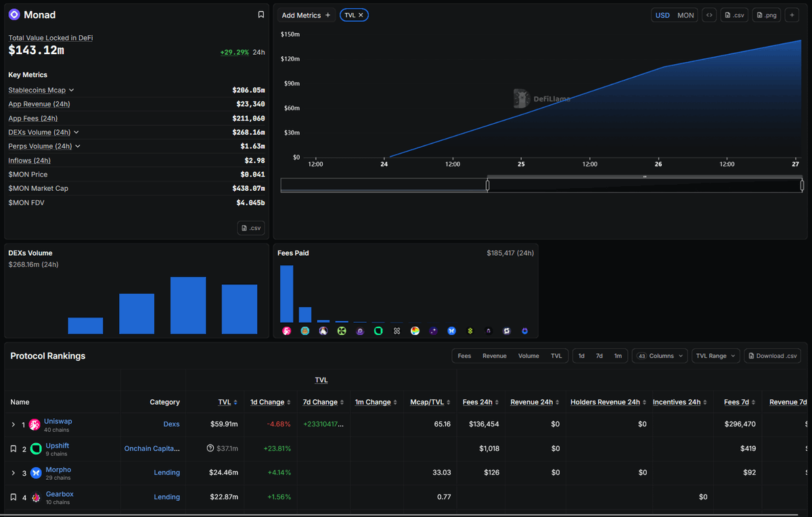
Task: Click the blue butterfly Morpho icon under Fees Paid
Action: (x=451, y=331)
